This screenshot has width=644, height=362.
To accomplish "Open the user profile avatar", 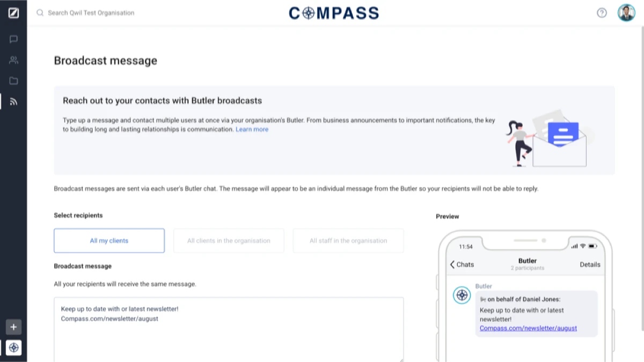I will click(626, 13).
